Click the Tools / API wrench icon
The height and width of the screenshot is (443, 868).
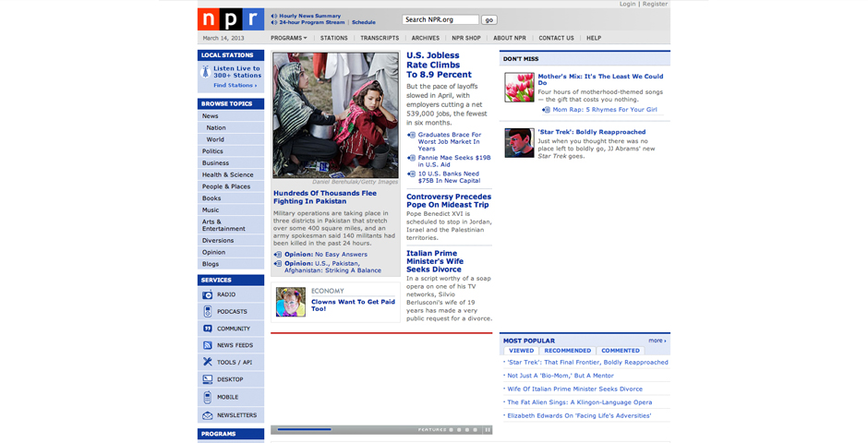(207, 362)
